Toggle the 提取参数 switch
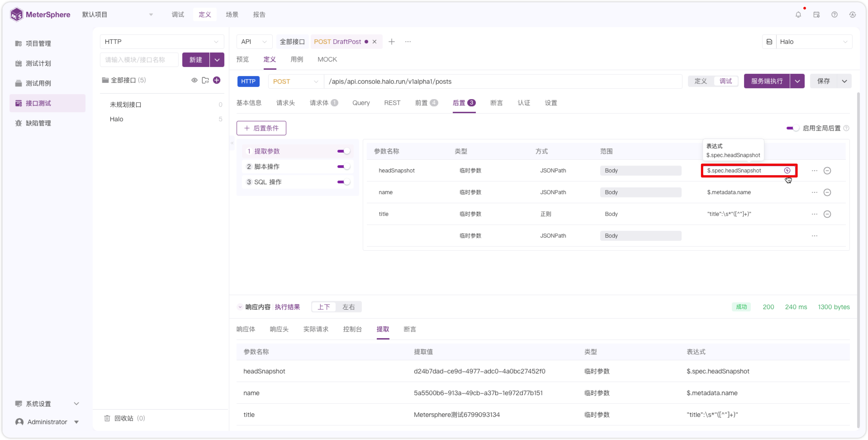Viewport: 868px width, 440px height. click(344, 151)
